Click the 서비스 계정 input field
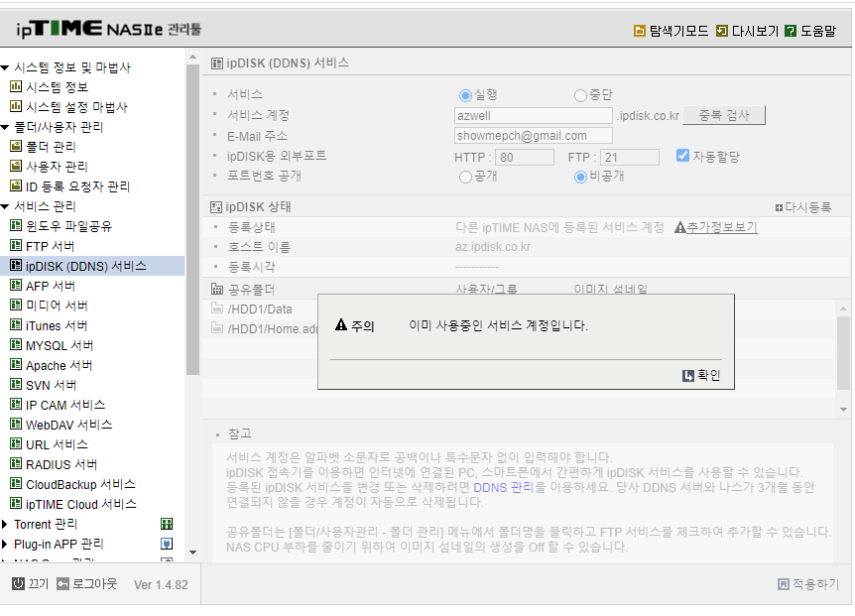Image resolution: width=855 pixels, height=616 pixels. point(534,116)
